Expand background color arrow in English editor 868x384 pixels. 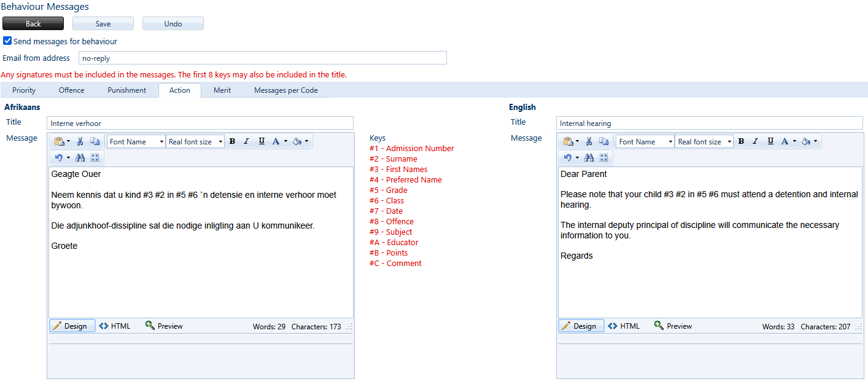tap(816, 141)
